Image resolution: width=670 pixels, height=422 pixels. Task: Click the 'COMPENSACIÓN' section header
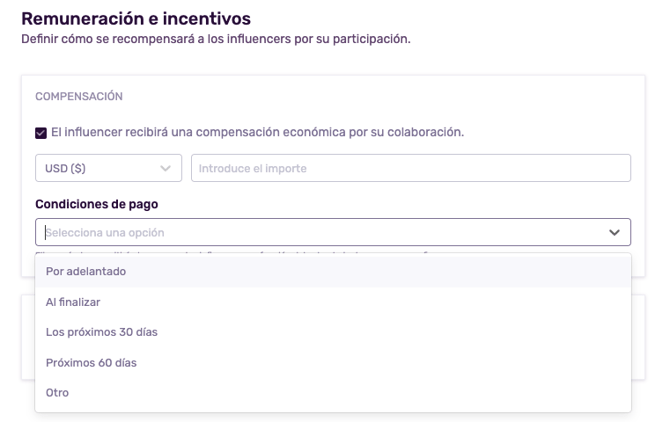pyautogui.click(x=79, y=97)
